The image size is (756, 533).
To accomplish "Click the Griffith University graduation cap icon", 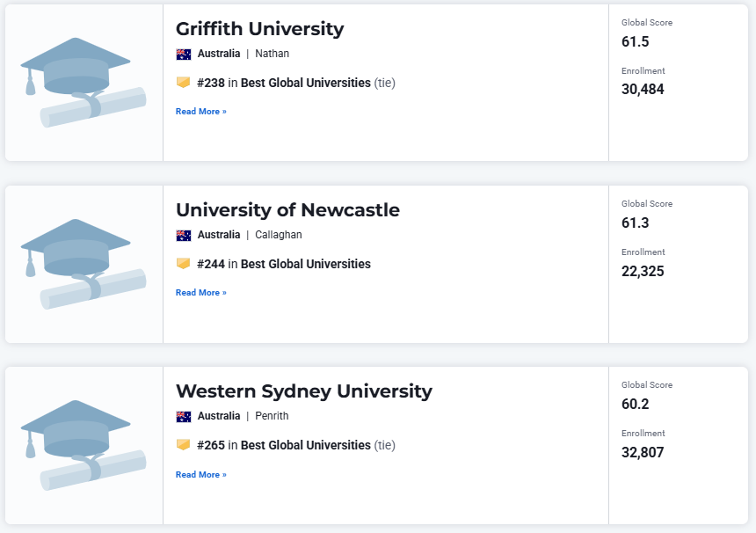I will coord(83,83).
